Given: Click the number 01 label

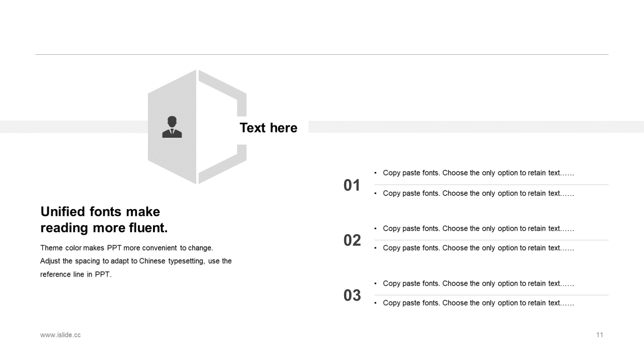Looking at the screenshot, I should pyautogui.click(x=352, y=185).
